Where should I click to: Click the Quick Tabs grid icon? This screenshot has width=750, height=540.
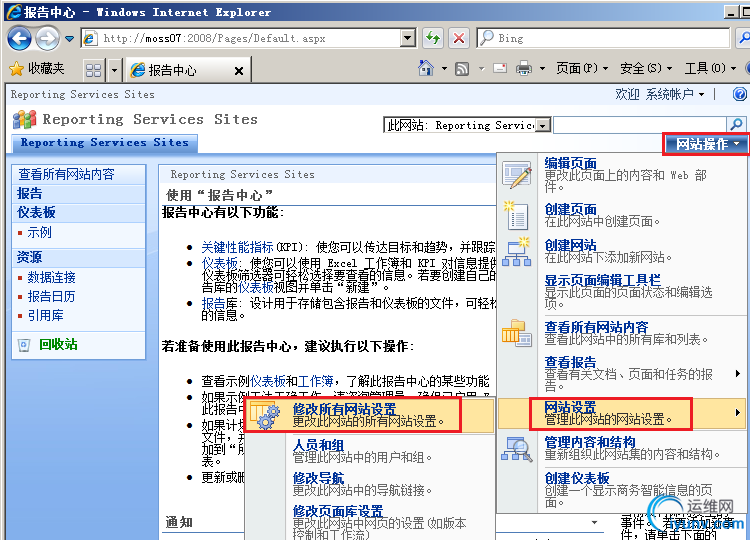(93, 71)
